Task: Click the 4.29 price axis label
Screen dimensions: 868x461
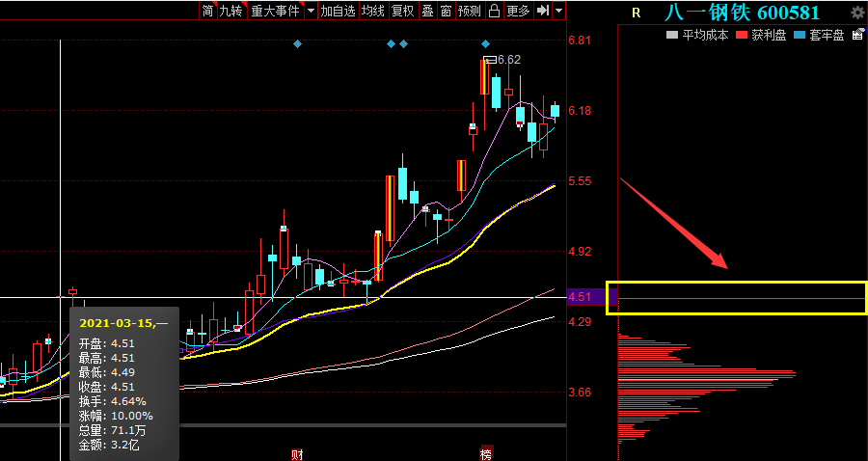Action: coord(580,321)
